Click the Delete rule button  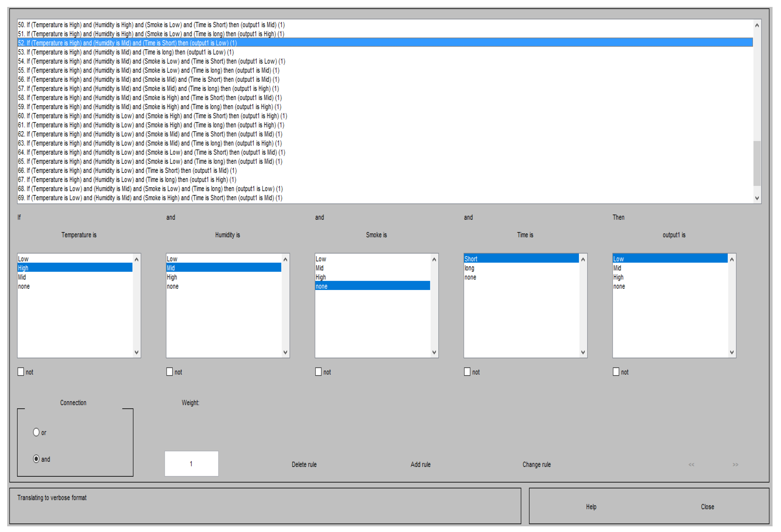[304, 465]
